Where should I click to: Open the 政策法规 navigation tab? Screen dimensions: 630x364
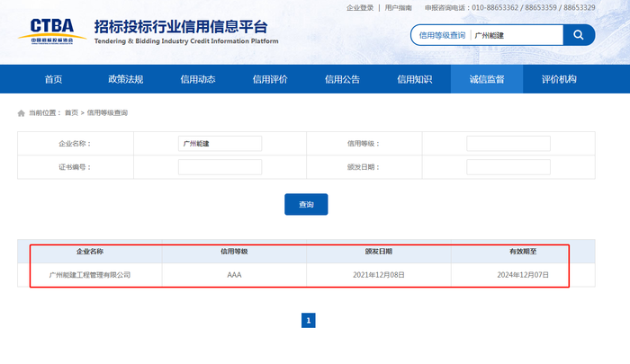click(x=126, y=79)
